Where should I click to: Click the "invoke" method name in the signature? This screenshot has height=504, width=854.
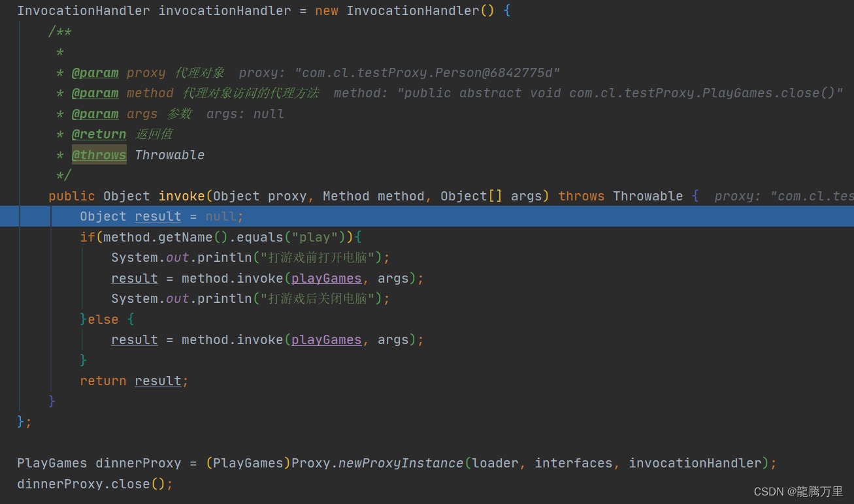(182, 196)
